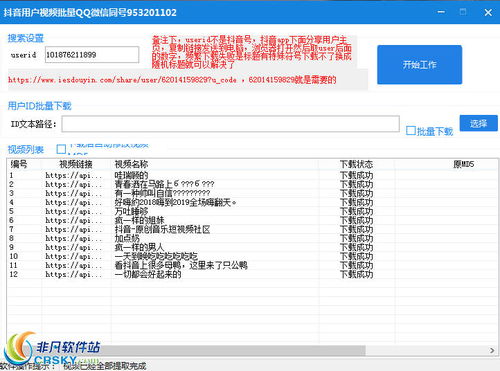Enable the 批量下载 checkbox
The width and height of the screenshot is (500, 371).
[411, 131]
